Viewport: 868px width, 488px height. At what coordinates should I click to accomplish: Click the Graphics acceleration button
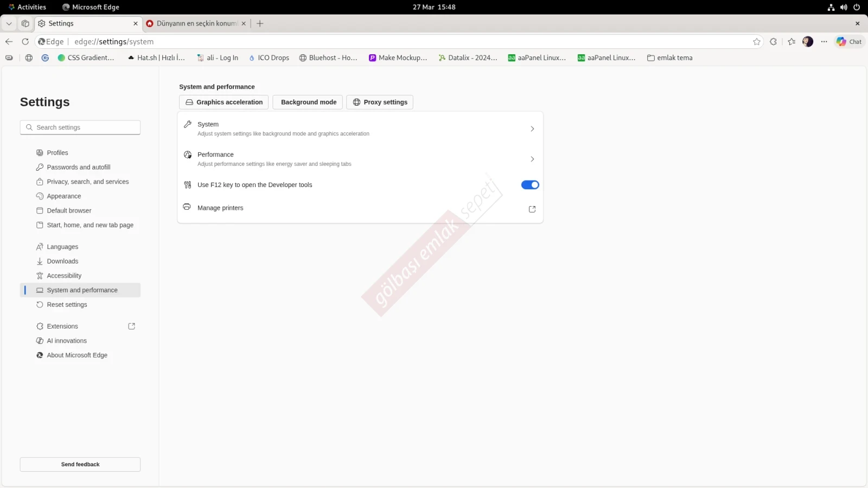(224, 102)
